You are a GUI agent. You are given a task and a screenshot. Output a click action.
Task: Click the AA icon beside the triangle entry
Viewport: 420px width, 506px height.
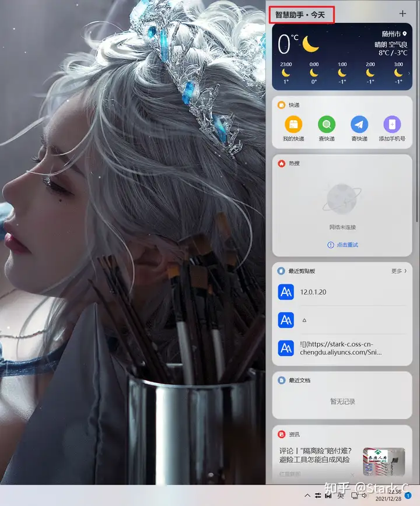[286, 320]
